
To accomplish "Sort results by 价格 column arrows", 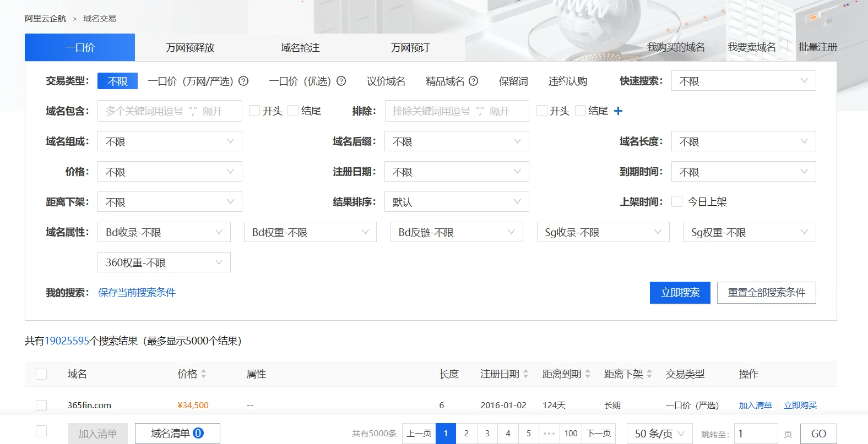I will (x=203, y=374).
